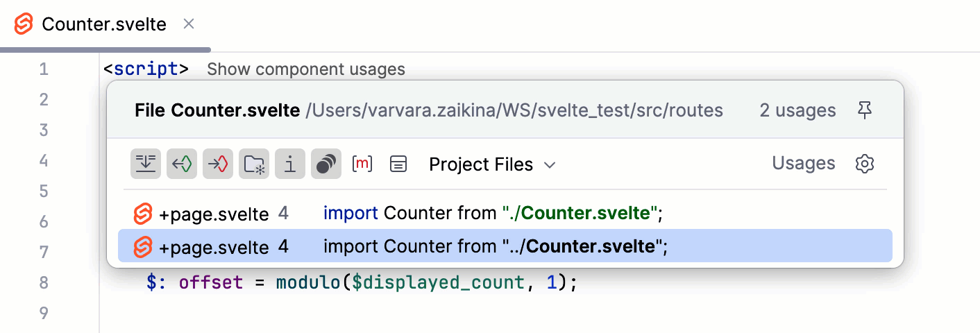This screenshot has width=980, height=333.
Task: Toggle the green read access filter
Action: tap(182, 164)
